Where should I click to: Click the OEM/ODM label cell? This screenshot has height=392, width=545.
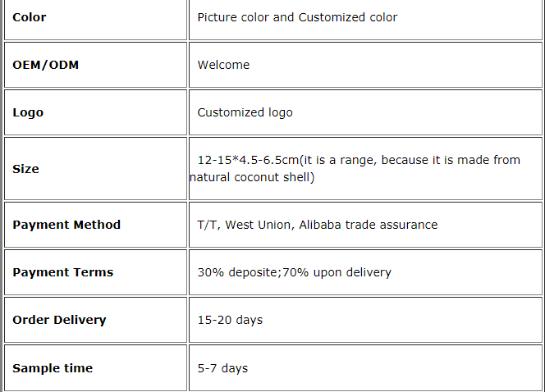(95, 65)
